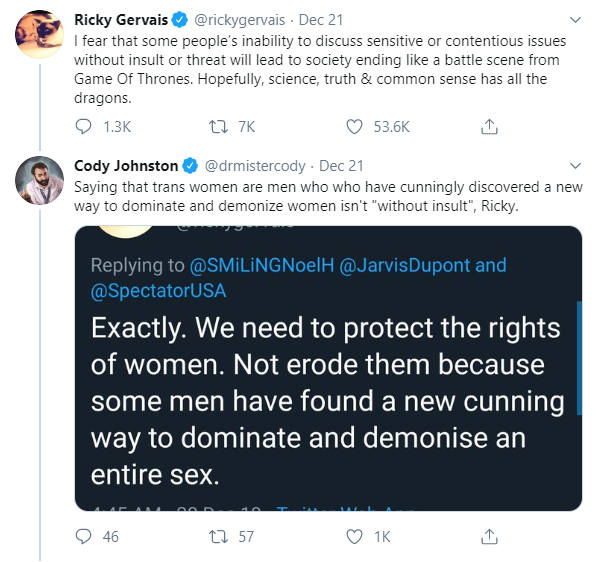
Task: Visit the @rickygervais handle
Action: point(239,20)
